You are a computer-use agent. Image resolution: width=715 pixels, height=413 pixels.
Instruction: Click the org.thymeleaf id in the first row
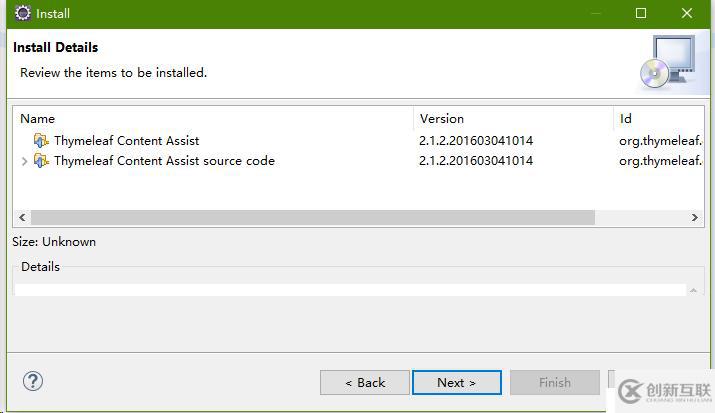pos(660,141)
